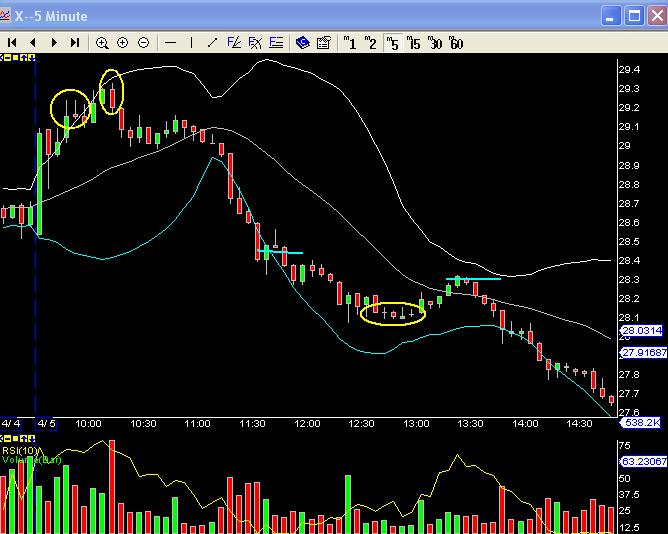Jump to the first bar of the chart
The height and width of the screenshot is (534, 668).
tap(12, 43)
